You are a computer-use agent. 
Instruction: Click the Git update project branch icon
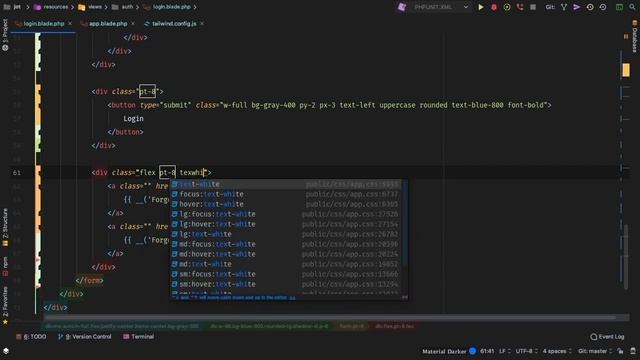pos(564,7)
